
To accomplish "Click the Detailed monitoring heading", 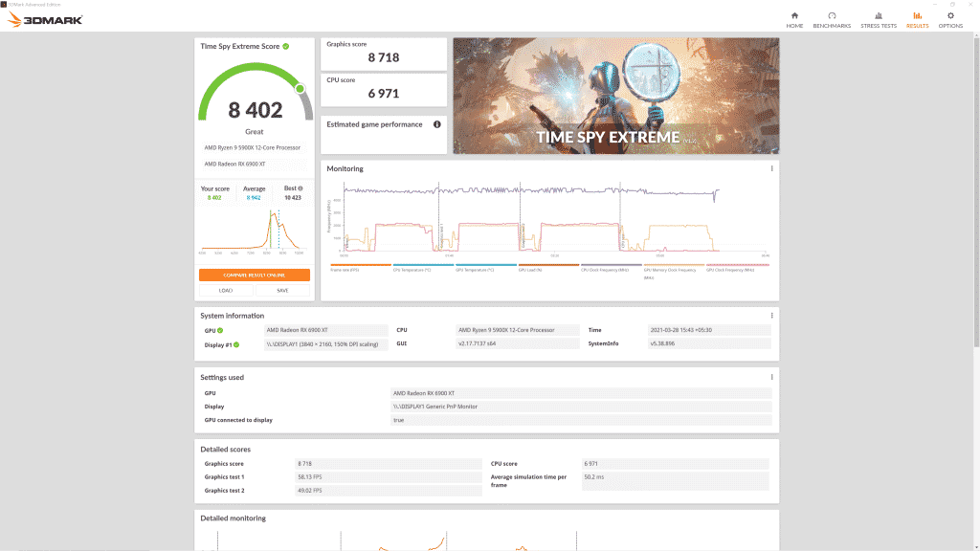I will tap(234, 518).
